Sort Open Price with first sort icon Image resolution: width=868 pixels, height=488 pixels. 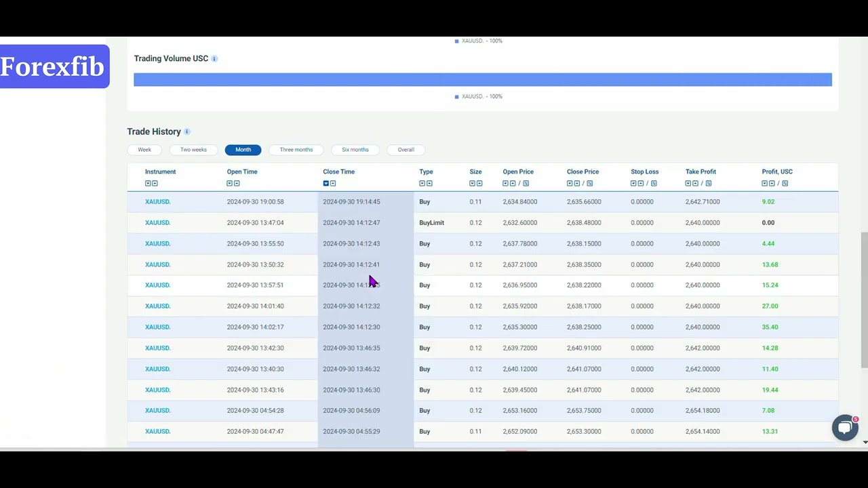(x=506, y=184)
